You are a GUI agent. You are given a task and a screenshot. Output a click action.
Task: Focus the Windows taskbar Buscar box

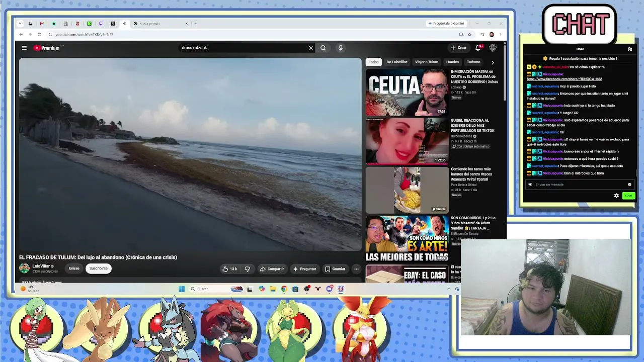[x=216, y=289]
